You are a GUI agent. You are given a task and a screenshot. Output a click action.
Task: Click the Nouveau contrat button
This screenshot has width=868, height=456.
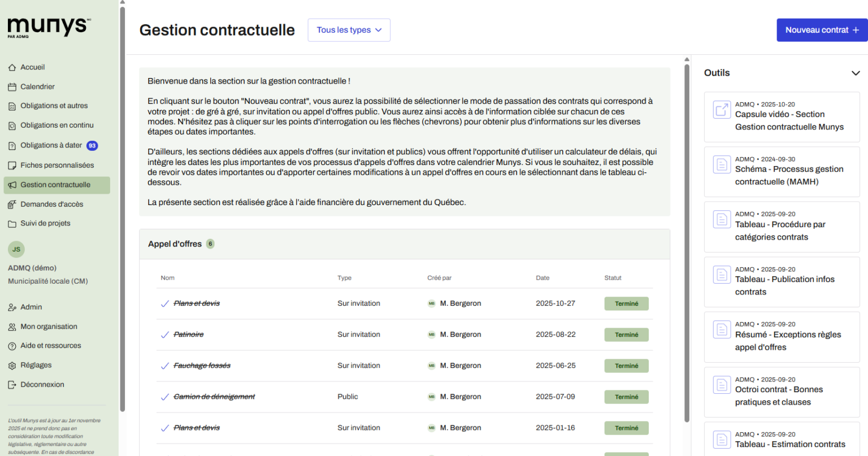point(822,30)
